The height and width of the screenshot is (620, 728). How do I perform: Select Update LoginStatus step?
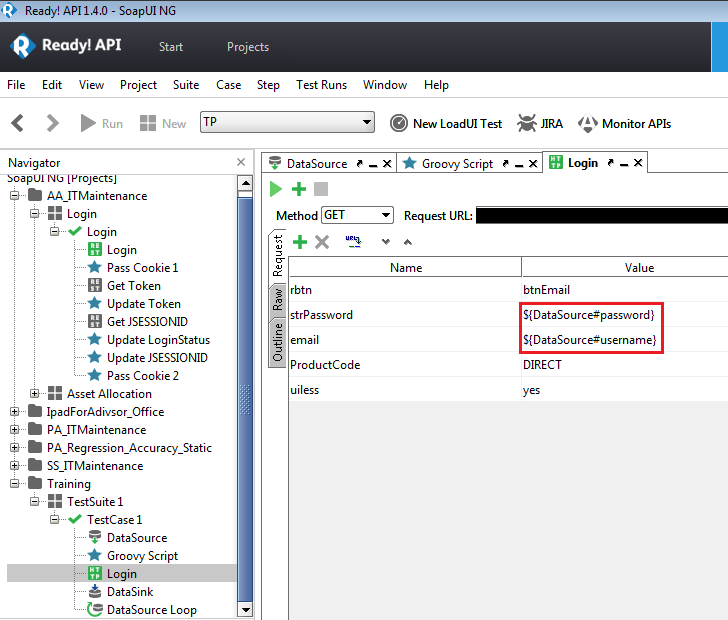(158, 340)
